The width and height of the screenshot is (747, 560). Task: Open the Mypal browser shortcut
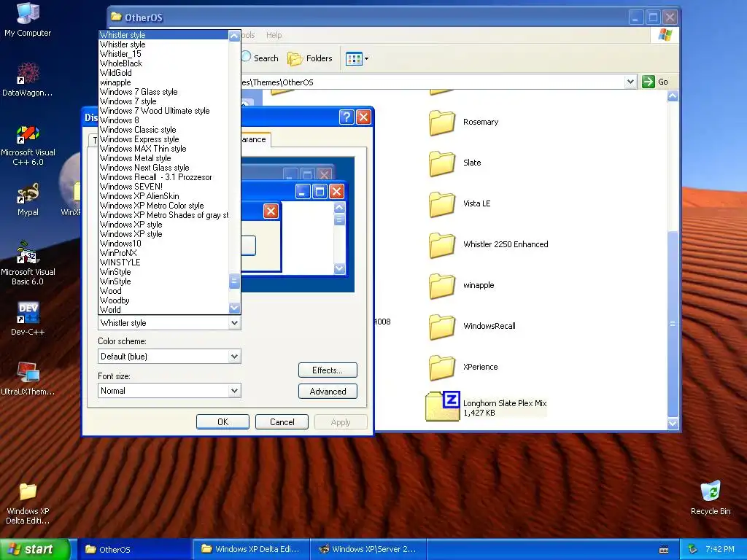tap(28, 200)
